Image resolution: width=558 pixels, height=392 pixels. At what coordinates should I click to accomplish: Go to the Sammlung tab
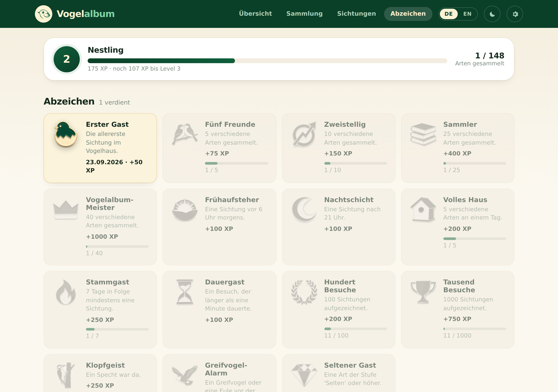pyautogui.click(x=304, y=14)
